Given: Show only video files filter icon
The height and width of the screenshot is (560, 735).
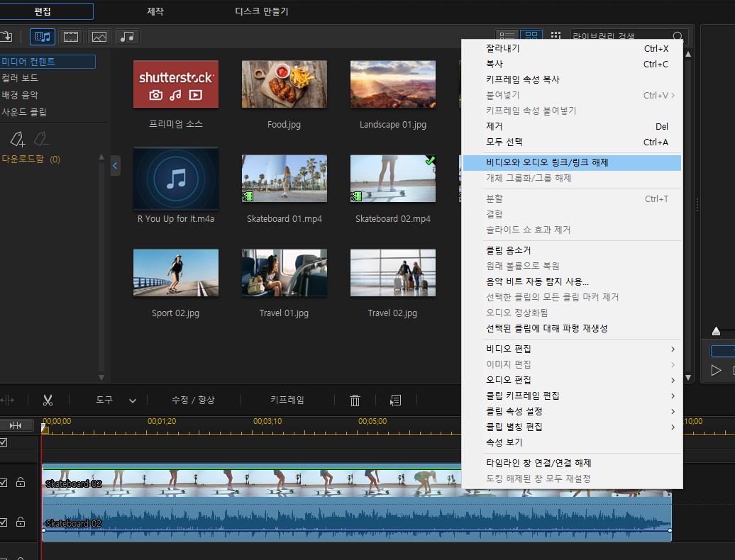Looking at the screenshot, I should [x=71, y=36].
